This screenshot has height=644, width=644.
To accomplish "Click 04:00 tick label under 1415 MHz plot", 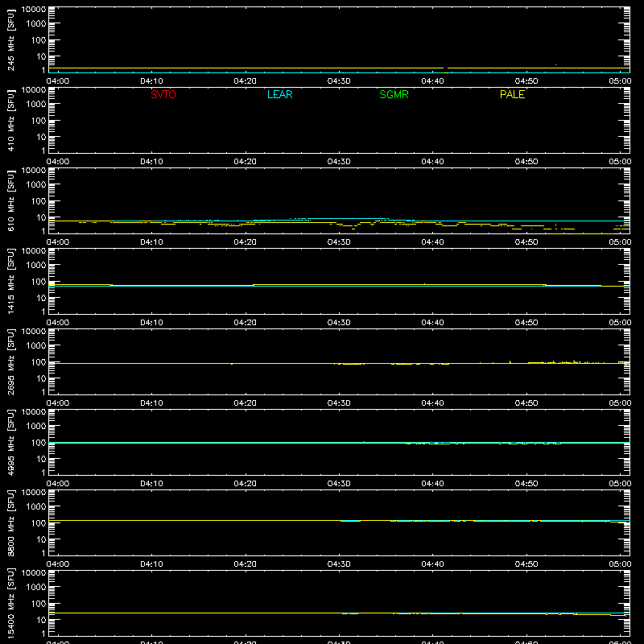I will click(x=57, y=323).
